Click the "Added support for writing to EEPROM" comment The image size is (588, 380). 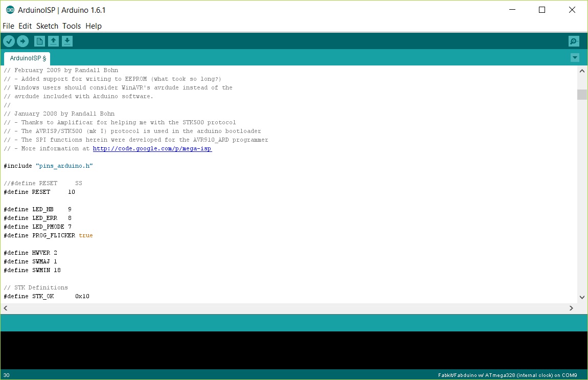coord(112,79)
